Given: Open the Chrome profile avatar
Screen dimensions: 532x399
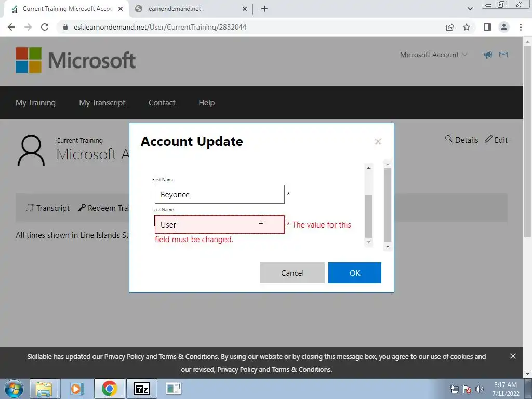Looking at the screenshot, I should 504,27.
